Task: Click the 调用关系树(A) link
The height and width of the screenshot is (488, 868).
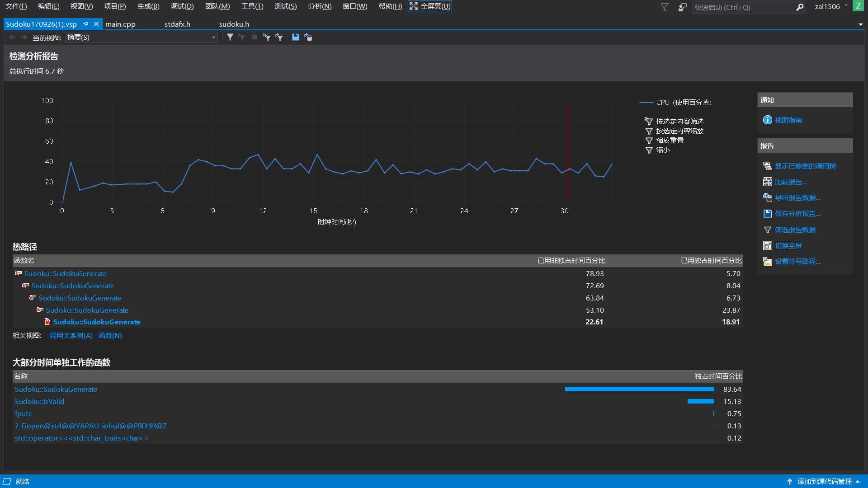Action: point(71,336)
